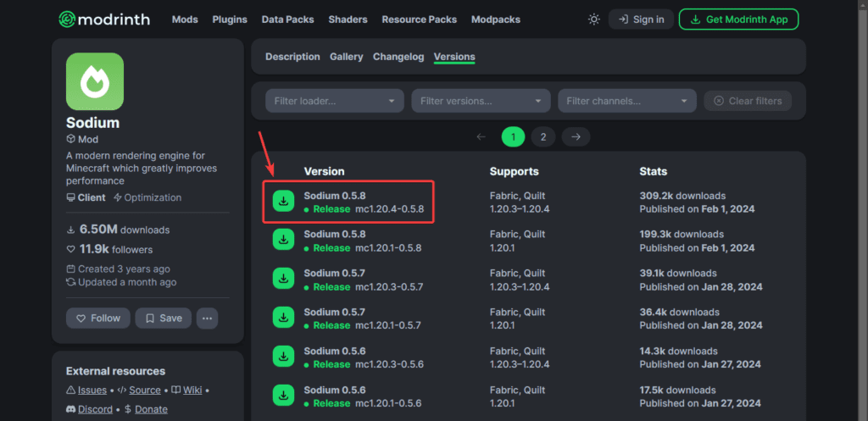Viewport: 868px width, 421px height.
Task: Go to page 2 of versions
Action: [x=542, y=136]
